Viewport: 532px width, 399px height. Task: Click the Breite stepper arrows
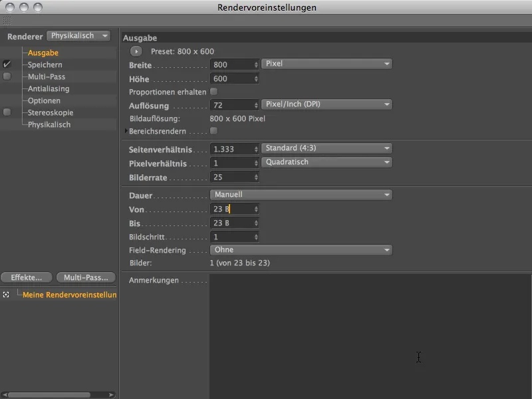pos(256,65)
